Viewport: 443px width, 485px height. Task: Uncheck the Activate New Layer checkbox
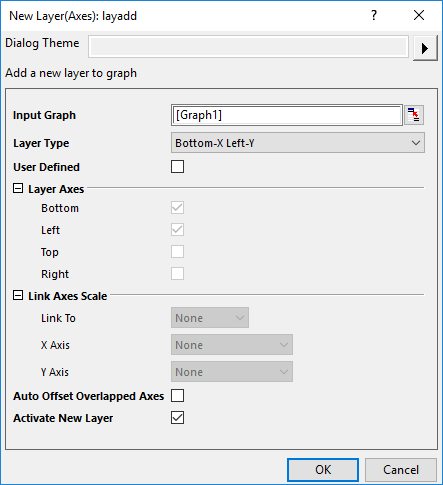pyautogui.click(x=177, y=418)
